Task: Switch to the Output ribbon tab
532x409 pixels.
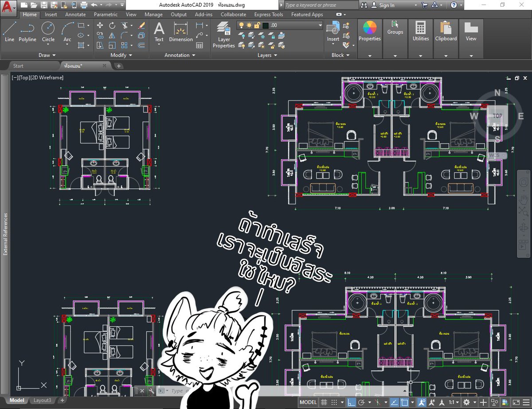Action: (x=179, y=15)
